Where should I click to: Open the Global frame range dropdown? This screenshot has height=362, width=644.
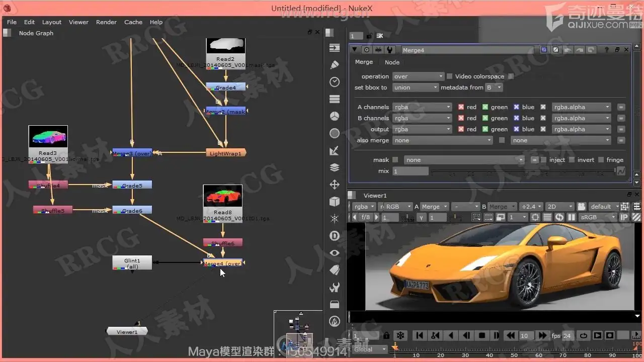pos(370,349)
